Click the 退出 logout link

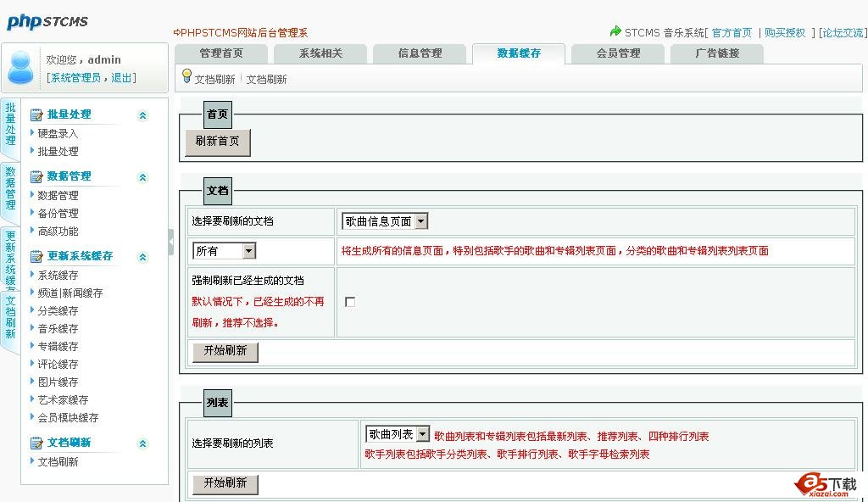[x=121, y=77]
